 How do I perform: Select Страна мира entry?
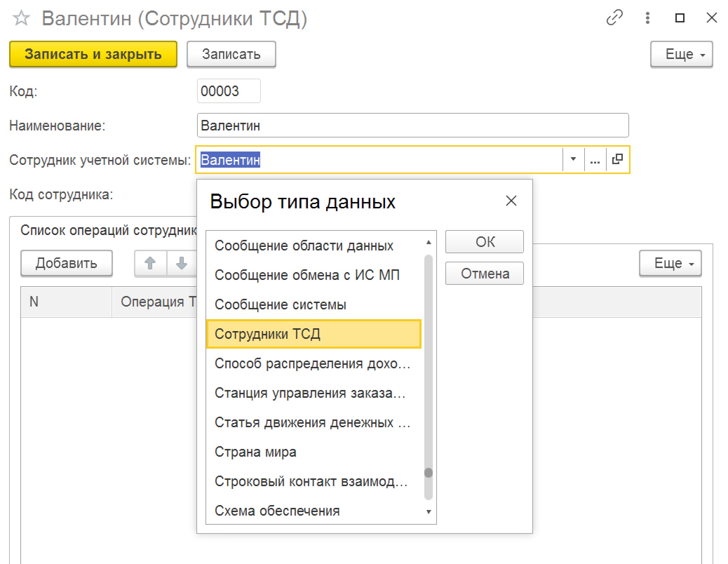tap(314, 452)
